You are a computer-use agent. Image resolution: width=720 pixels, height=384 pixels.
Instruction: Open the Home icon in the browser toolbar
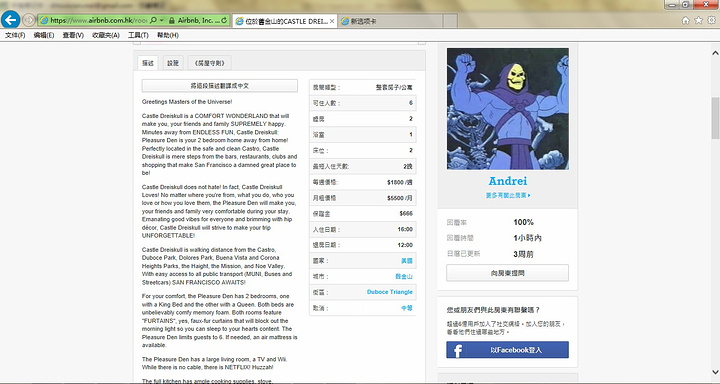[x=686, y=20]
